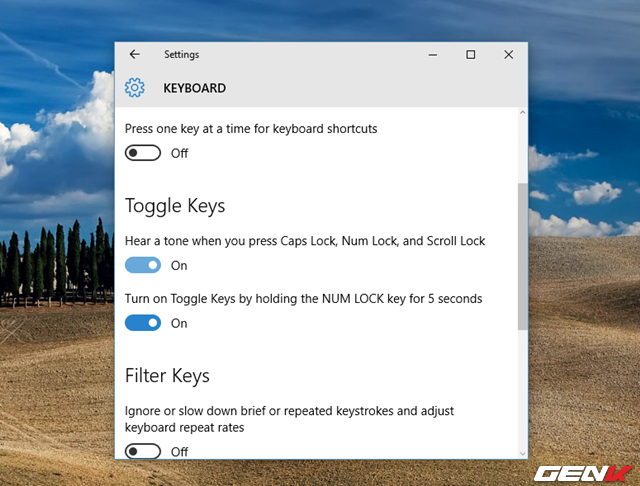
Task: Turn off the NUM LOCK 5 seconds toggle
Action: (x=143, y=323)
